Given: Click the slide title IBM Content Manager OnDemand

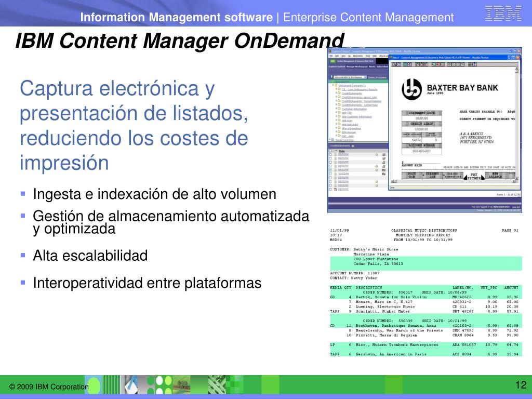Looking at the screenshot, I should pyautogui.click(x=180, y=41).
